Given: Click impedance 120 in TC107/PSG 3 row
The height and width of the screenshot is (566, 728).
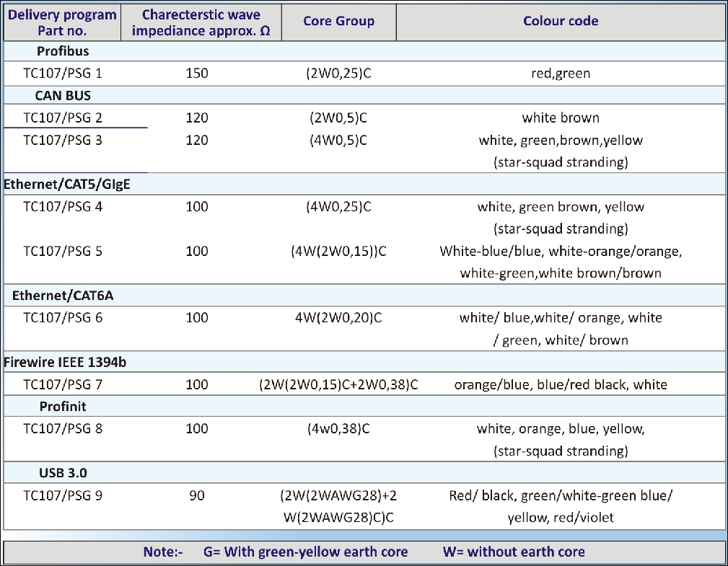Looking at the screenshot, I should [197, 140].
